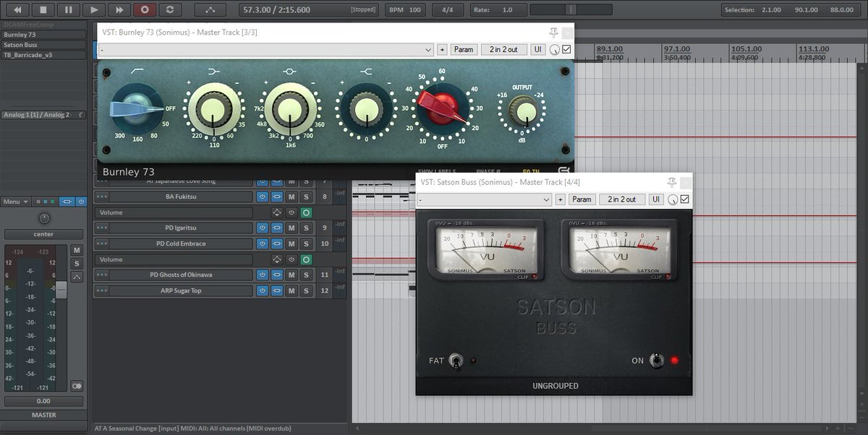The height and width of the screenshot is (435, 868).
Task: Arm recording with the red Record button
Action: (x=145, y=9)
